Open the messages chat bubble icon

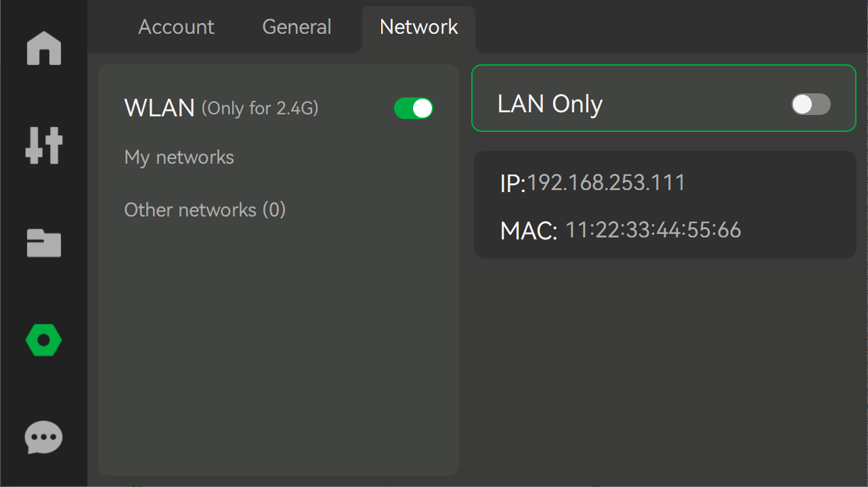44,438
